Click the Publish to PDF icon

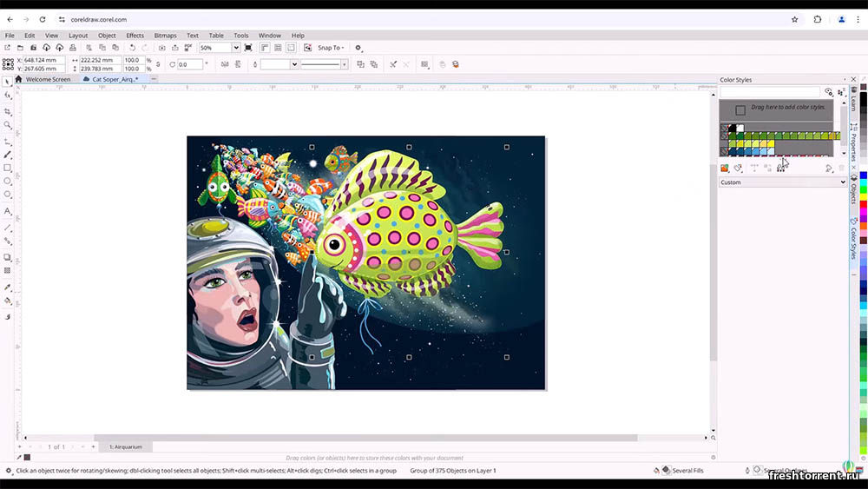pyautogui.click(x=188, y=48)
